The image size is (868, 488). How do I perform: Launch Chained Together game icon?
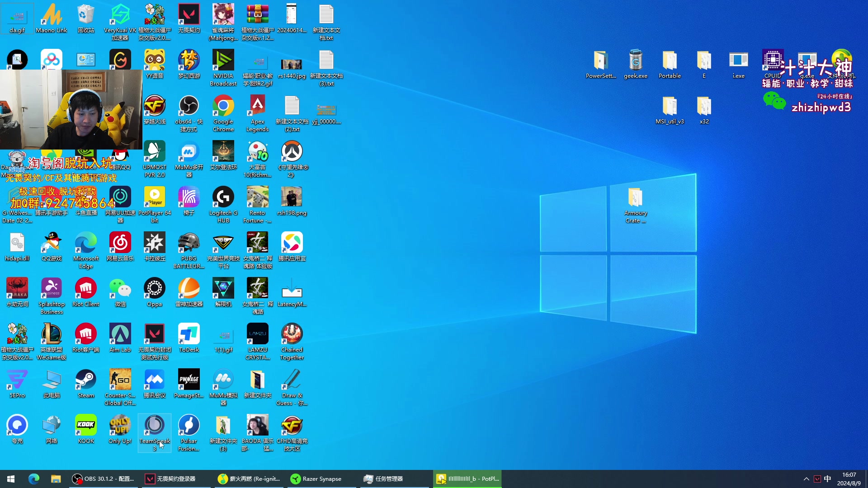pos(292,342)
